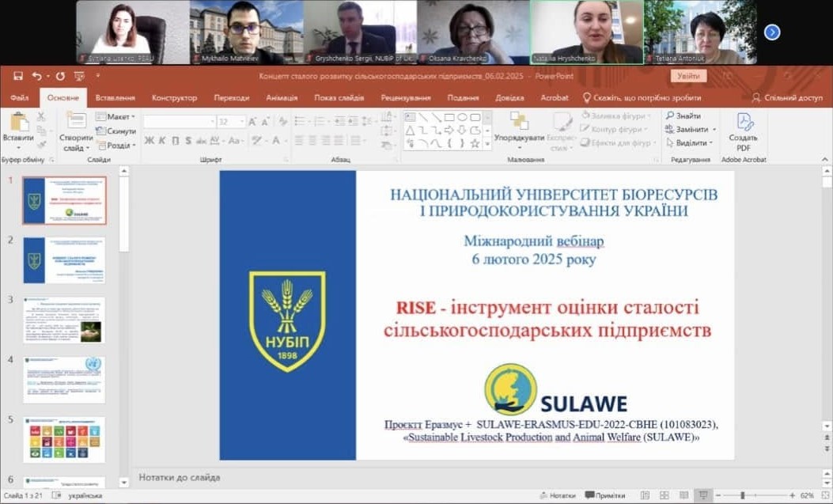Toggle text shadow (S)
This screenshot has width=833, height=504.
[x=188, y=141]
